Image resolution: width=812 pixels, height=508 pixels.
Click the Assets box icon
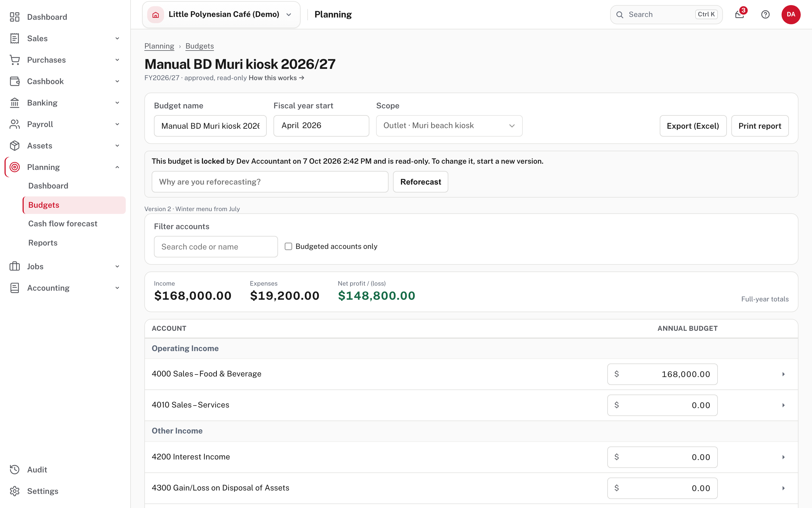tap(14, 146)
